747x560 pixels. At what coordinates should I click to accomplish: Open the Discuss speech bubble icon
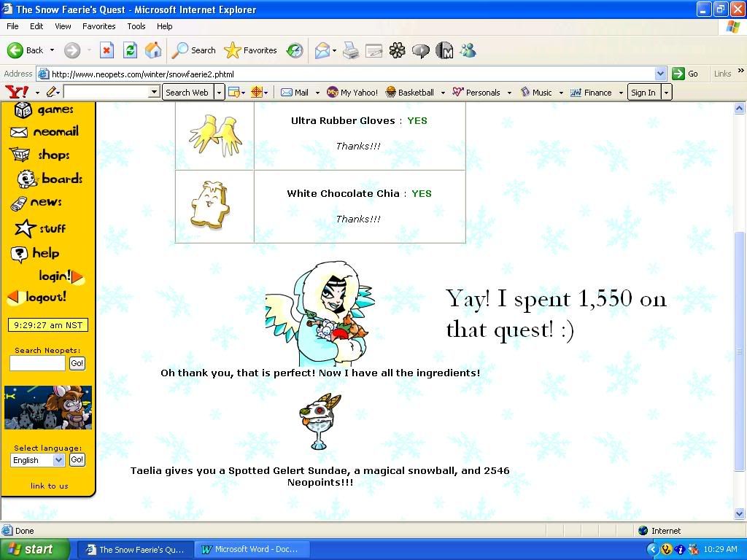pos(421,50)
